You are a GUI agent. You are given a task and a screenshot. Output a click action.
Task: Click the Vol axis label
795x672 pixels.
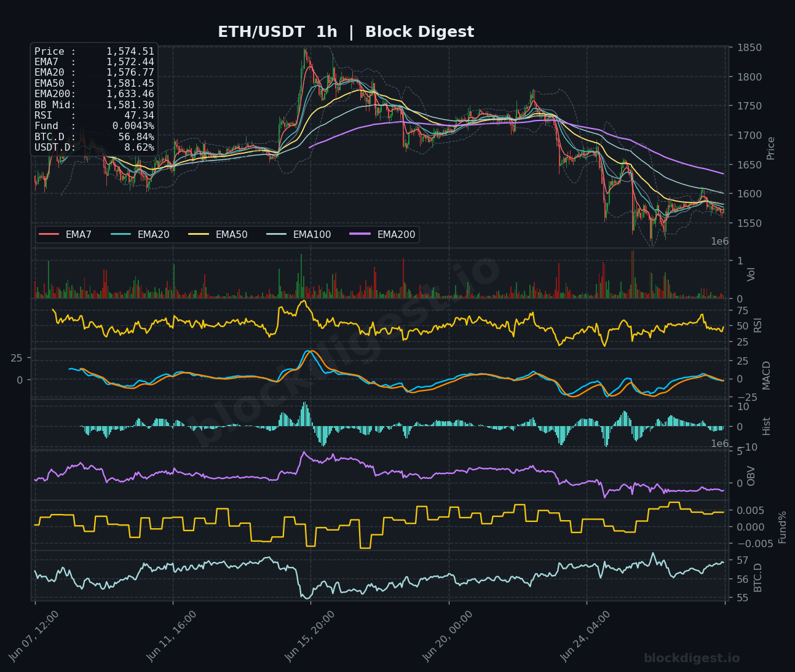751,274
